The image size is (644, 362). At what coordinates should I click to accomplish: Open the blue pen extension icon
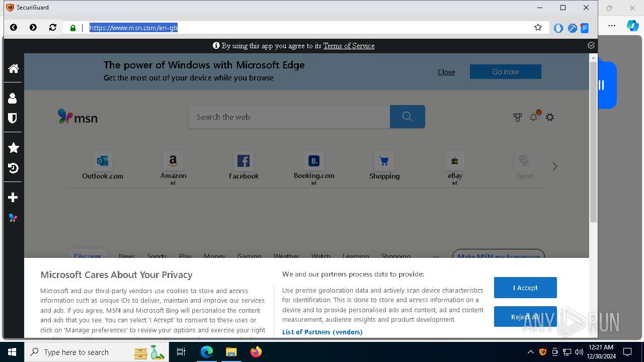[x=572, y=28]
